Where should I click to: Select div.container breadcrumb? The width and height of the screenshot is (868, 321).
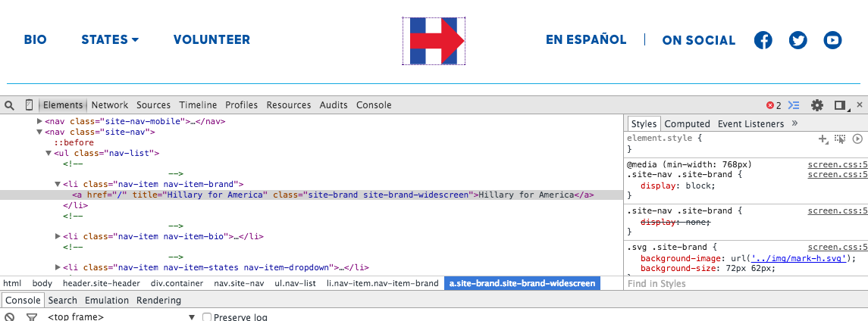177,283
